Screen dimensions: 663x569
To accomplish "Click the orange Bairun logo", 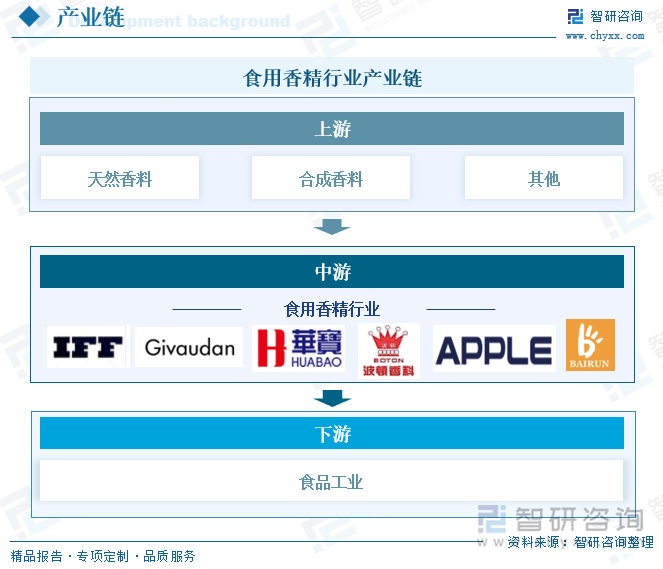I will coord(590,345).
